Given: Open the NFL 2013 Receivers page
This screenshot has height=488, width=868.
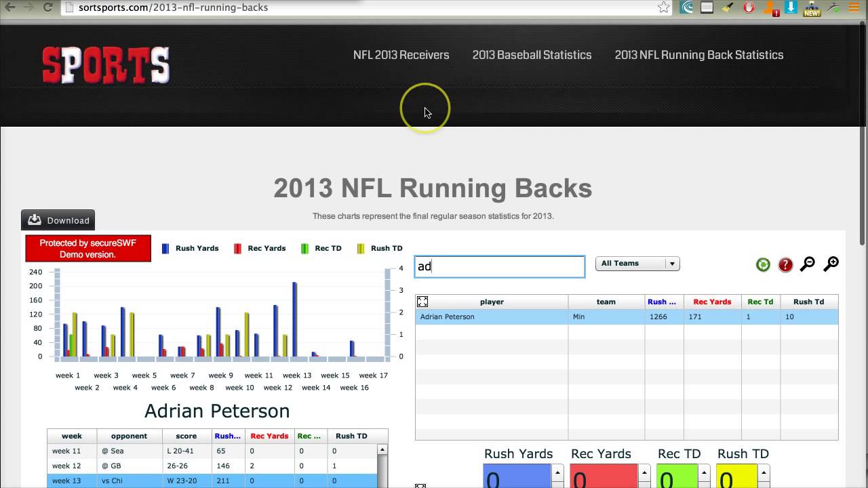Looking at the screenshot, I should 401,55.
